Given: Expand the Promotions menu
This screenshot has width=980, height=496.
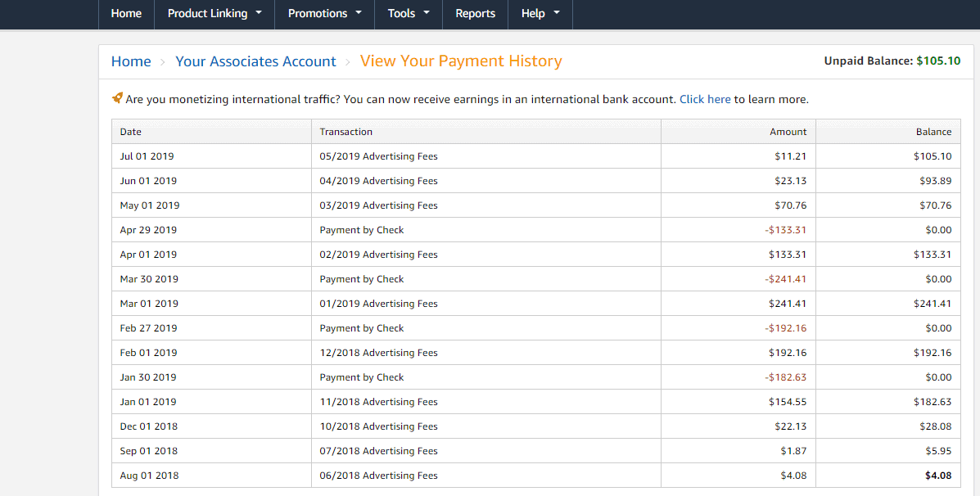Looking at the screenshot, I should pos(318,14).
